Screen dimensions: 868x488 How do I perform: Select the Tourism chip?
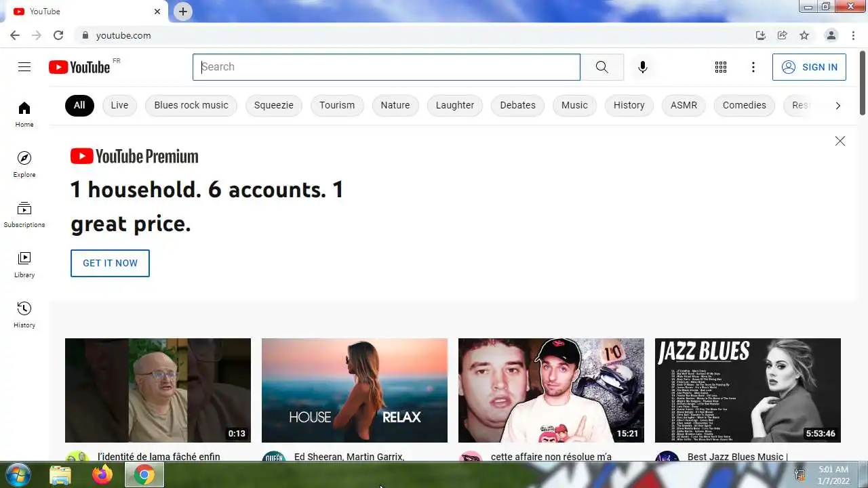pyautogui.click(x=337, y=105)
